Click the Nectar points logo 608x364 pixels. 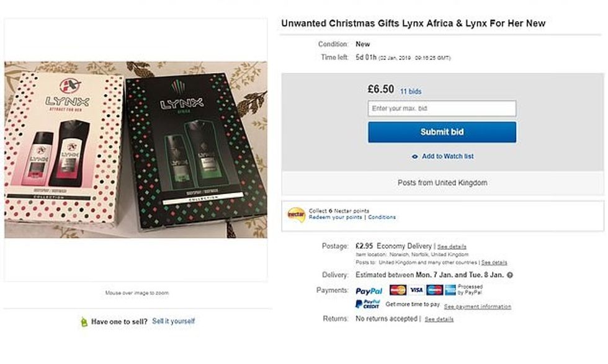click(x=296, y=215)
